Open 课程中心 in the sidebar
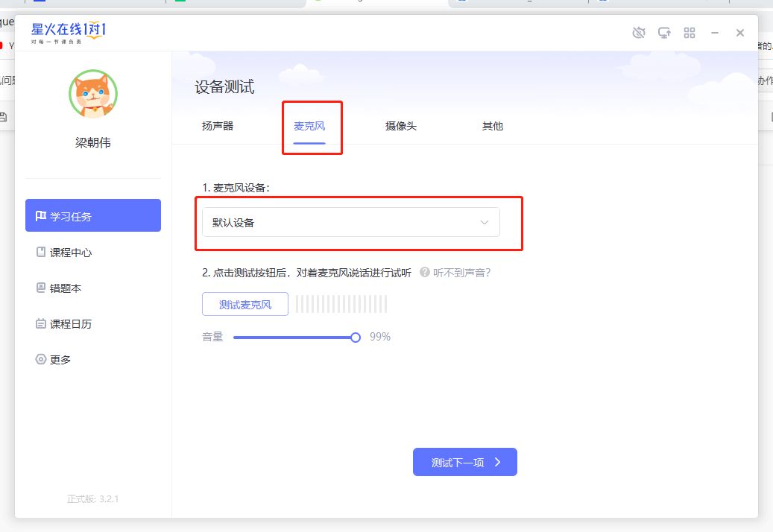 coord(93,252)
